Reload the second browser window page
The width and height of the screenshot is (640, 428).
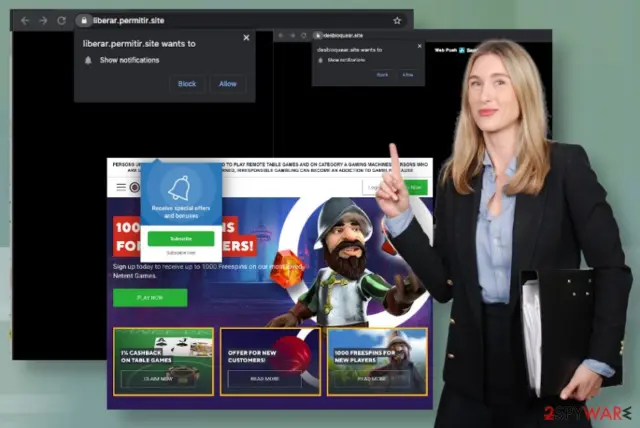tap(304, 35)
